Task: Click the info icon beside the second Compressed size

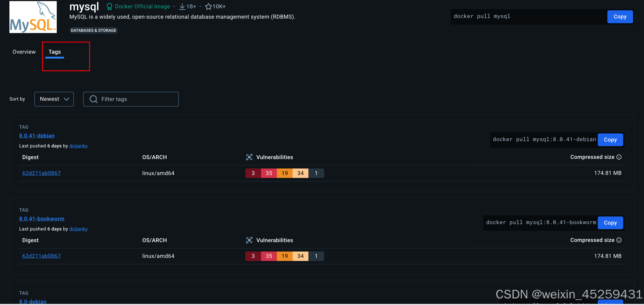Action: (619, 240)
